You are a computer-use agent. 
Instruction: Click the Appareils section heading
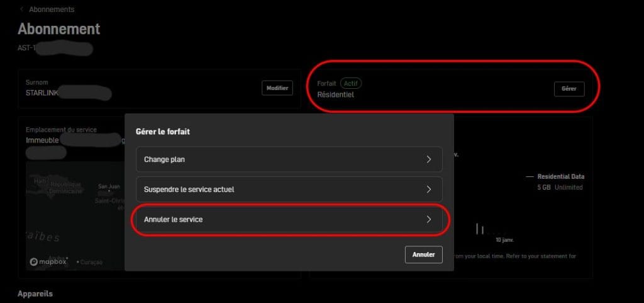pos(35,294)
